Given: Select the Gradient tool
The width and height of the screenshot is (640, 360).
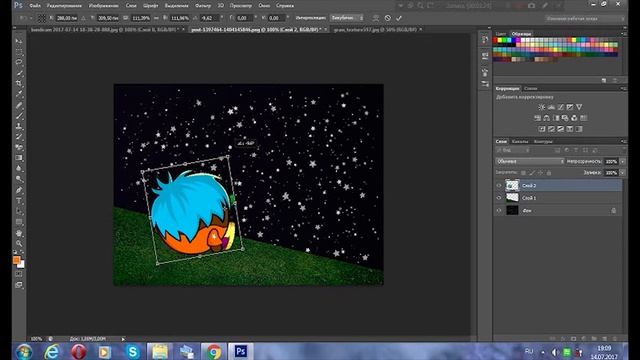Looking at the screenshot, I should (x=19, y=158).
